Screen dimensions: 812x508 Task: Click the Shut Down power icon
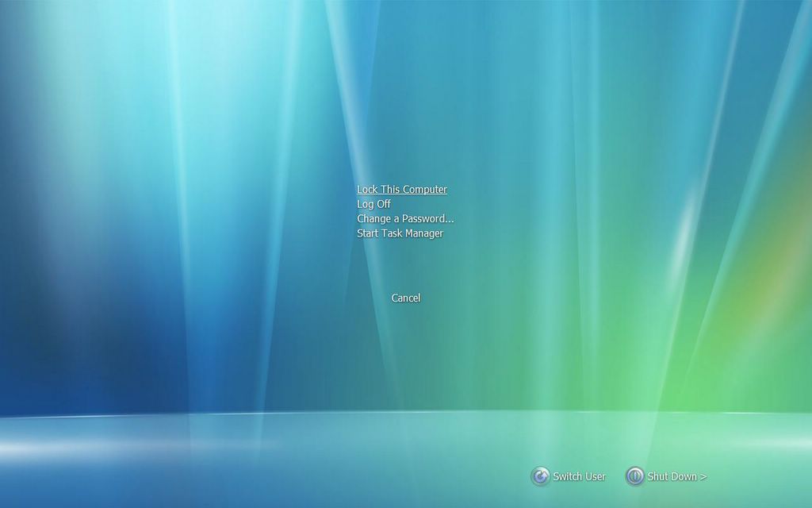pyautogui.click(x=635, y=476)
